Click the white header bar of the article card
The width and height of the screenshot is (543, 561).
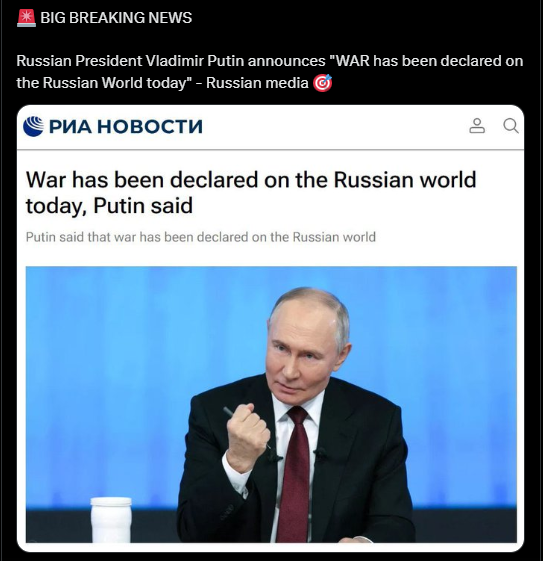coord(270,127)
